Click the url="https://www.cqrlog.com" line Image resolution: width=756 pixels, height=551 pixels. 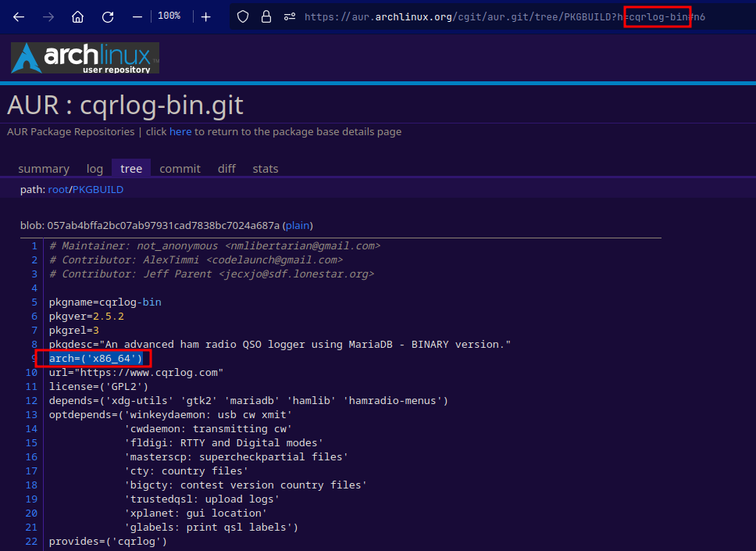(x=136, y=373)
